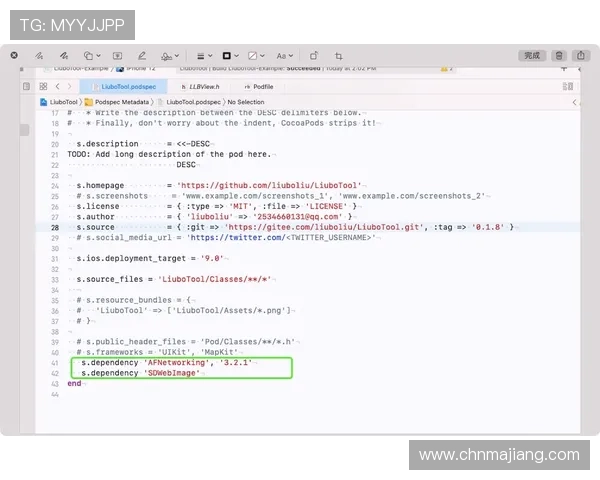Click the Text box tool
The width and height of the screenshot is (600, 480).
pos(118,56)
